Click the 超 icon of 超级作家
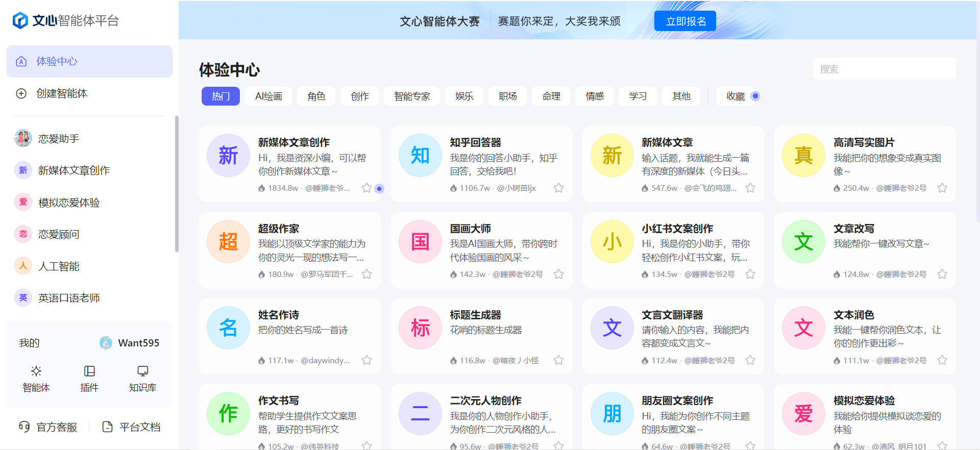 (228, 241)
